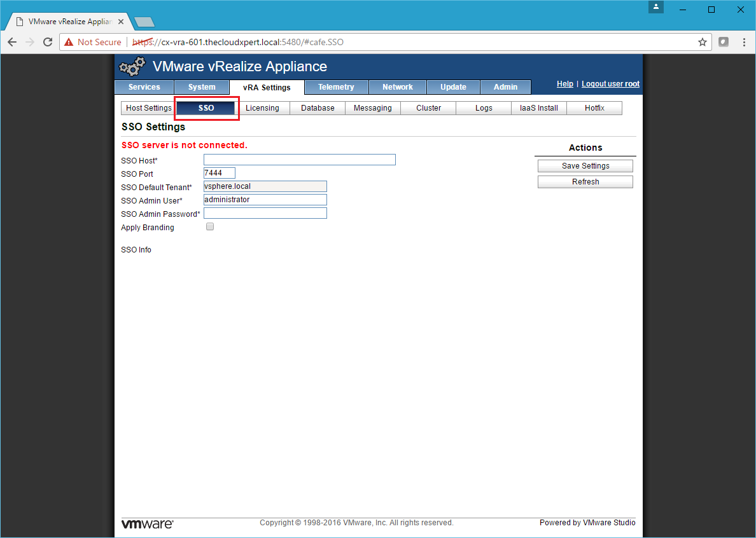Focus the SSO Host input field

tap(299, 160)
